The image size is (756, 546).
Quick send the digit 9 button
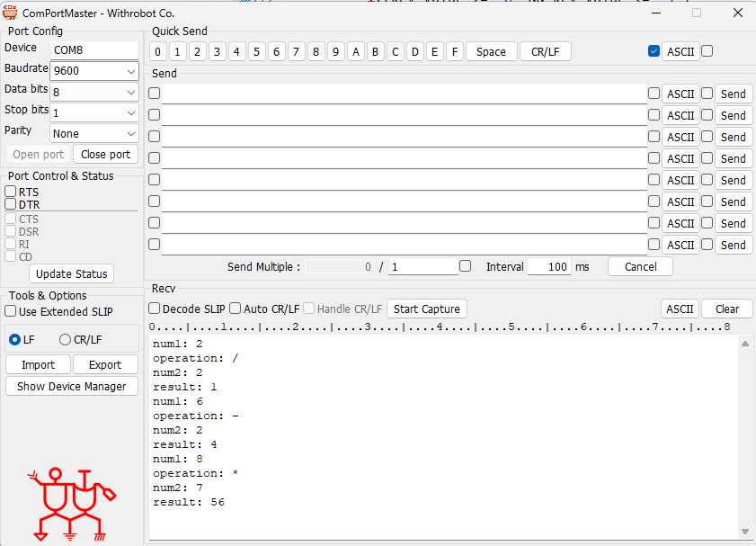pyautogui.click(x=335, y=51)
